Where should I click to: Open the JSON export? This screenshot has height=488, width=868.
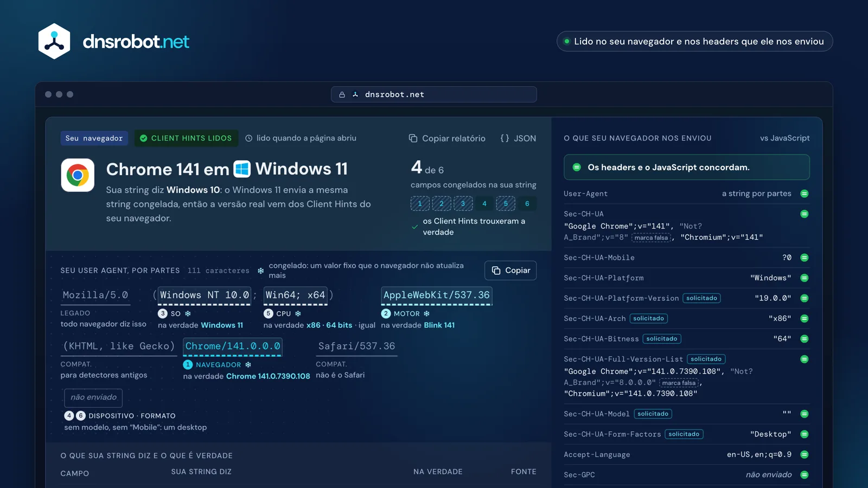(x=518, y=138)
